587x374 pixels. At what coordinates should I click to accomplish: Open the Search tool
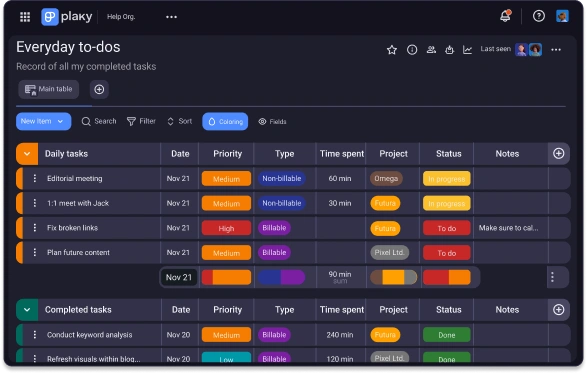(x=99, y=121)
